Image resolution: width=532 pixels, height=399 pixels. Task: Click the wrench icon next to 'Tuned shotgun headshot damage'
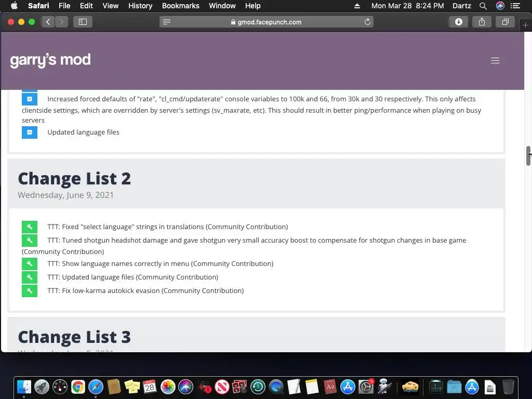[x=30, y=240]
